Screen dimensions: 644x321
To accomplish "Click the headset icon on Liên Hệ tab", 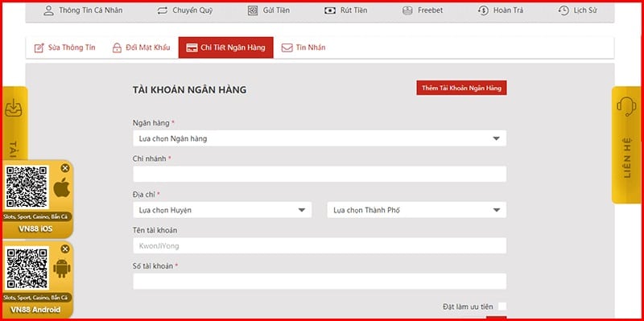I will tap(626, 106).
